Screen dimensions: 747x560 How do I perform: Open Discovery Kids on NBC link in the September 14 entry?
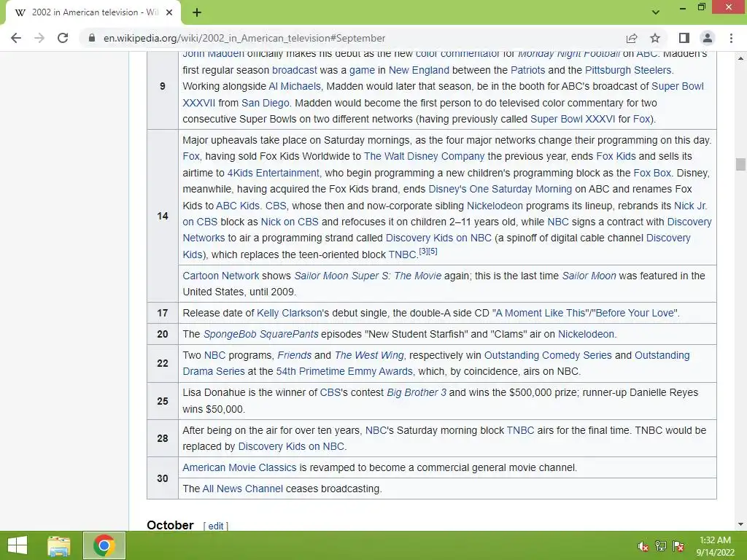[x=438, y=238]
